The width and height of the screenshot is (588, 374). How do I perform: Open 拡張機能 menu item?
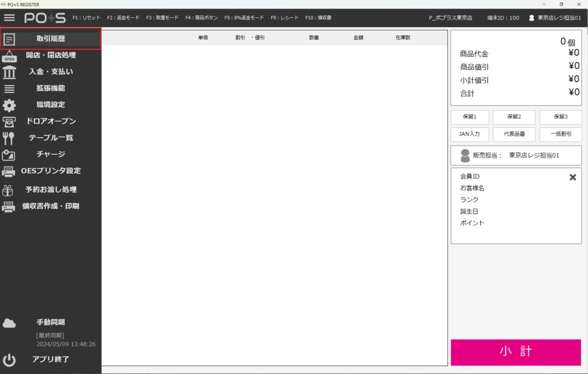pyautogui.click(x=51, y=88)
